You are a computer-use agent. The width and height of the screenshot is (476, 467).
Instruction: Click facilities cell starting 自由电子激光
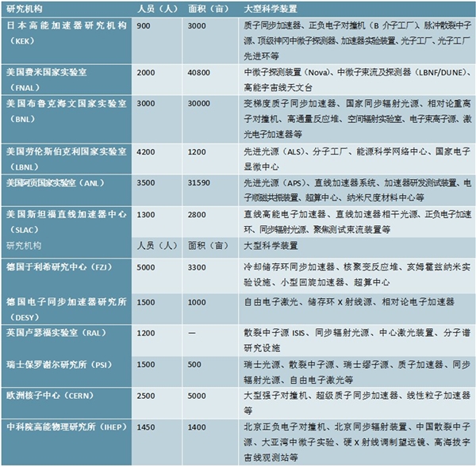tap(357, 309)
